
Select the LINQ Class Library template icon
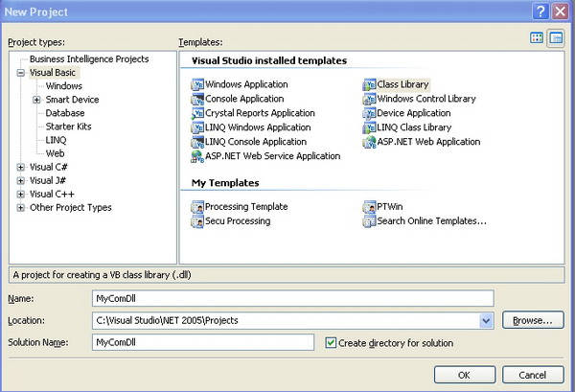pyautogui.click(x=369, y=127)
